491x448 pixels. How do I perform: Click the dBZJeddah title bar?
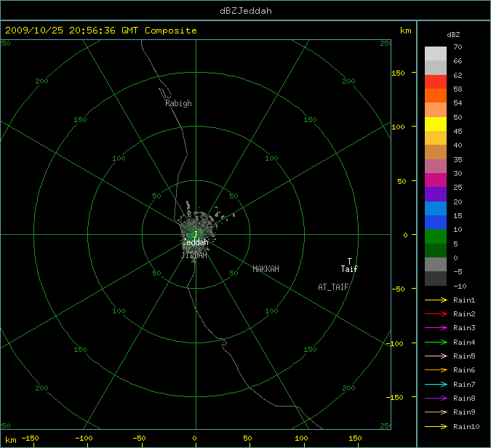245,10
